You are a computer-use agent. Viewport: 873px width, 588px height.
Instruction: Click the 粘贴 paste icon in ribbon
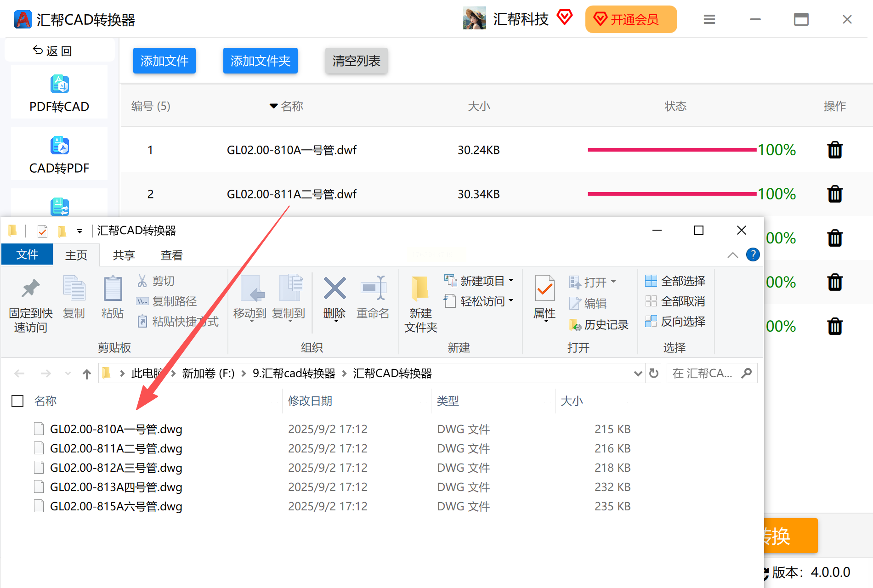pos(113,288)
